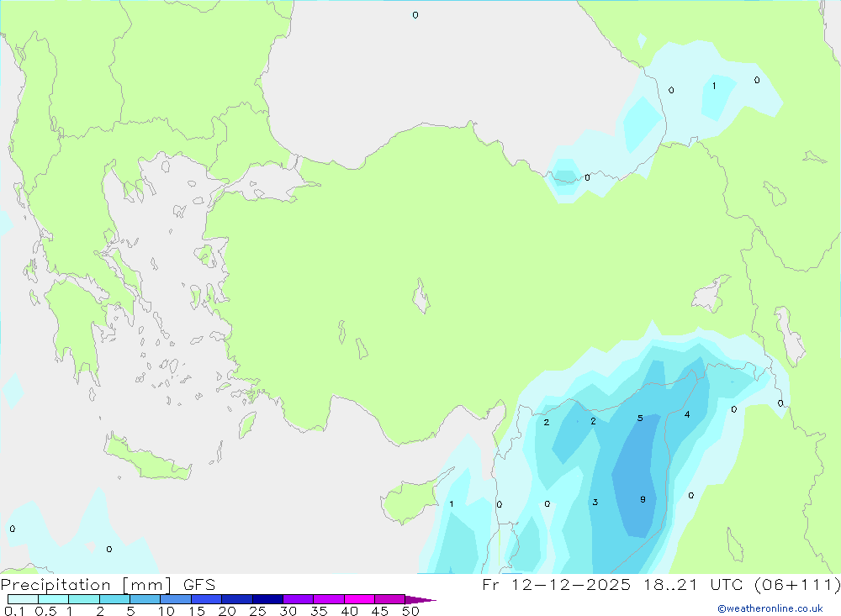This screenshot has width=841, height=616.
Task: Select the 10–15 mm legend color swatch
Action: click(x=176, y=599)
